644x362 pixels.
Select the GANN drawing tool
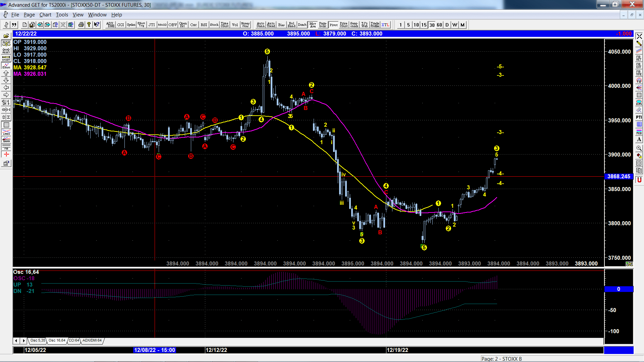tap(6, 139)
